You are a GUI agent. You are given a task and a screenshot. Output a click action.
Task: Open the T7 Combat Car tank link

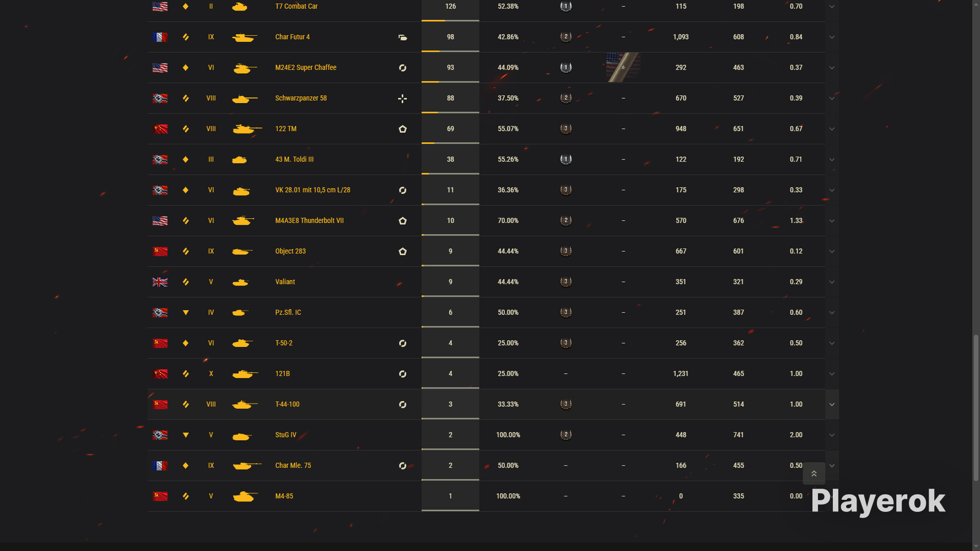click(x=296, y=7)
